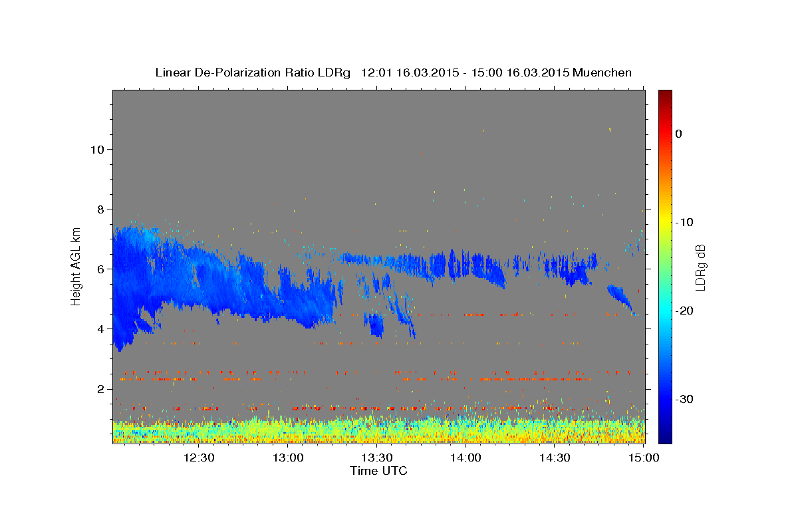798x532 pixels.
Task: Click the dark blue bottom of colorbar
Action: tap(665, 438)
